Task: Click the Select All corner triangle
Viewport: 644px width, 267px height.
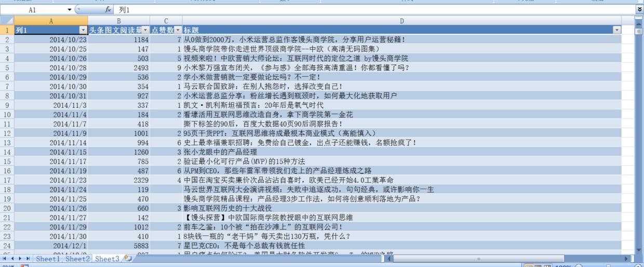Action: point(7,21)
